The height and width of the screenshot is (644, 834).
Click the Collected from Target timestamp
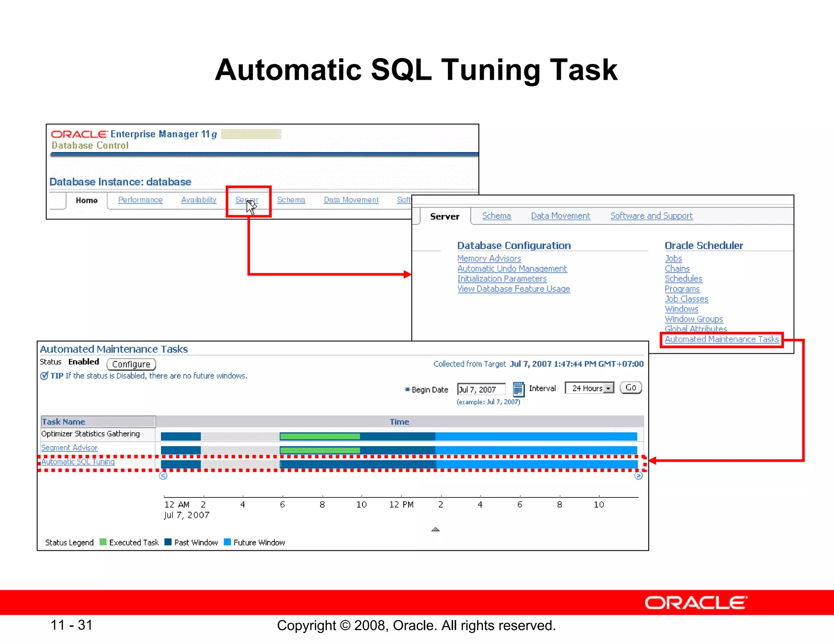(x=577, y=364)
